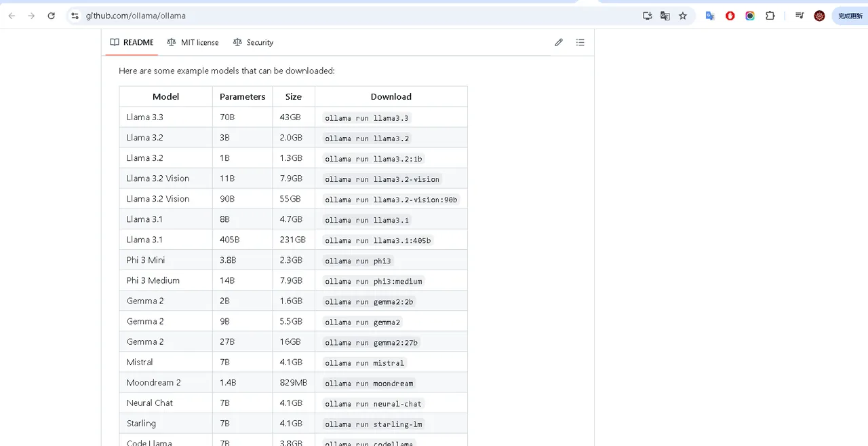Click the Model column header
The image size is (868, 446).
pos(165,96)
